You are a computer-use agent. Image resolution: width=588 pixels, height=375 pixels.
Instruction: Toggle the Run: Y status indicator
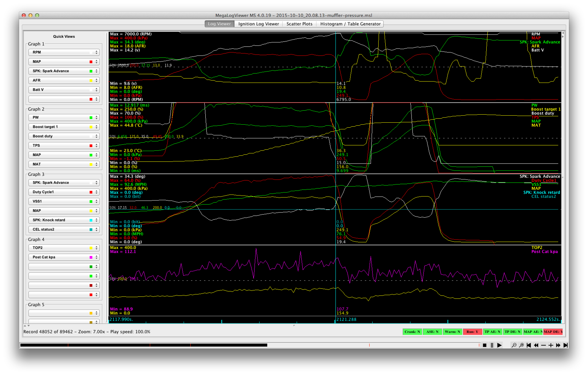click(x=472, y=332)
